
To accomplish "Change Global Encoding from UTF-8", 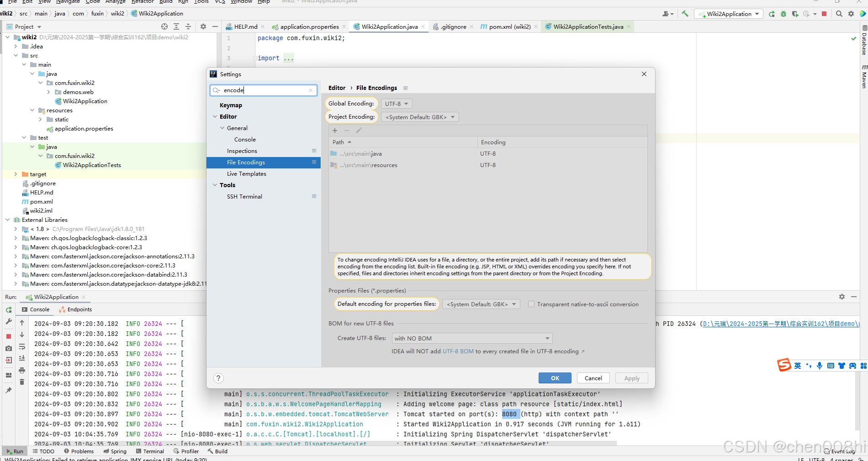I will pos(396,104).
